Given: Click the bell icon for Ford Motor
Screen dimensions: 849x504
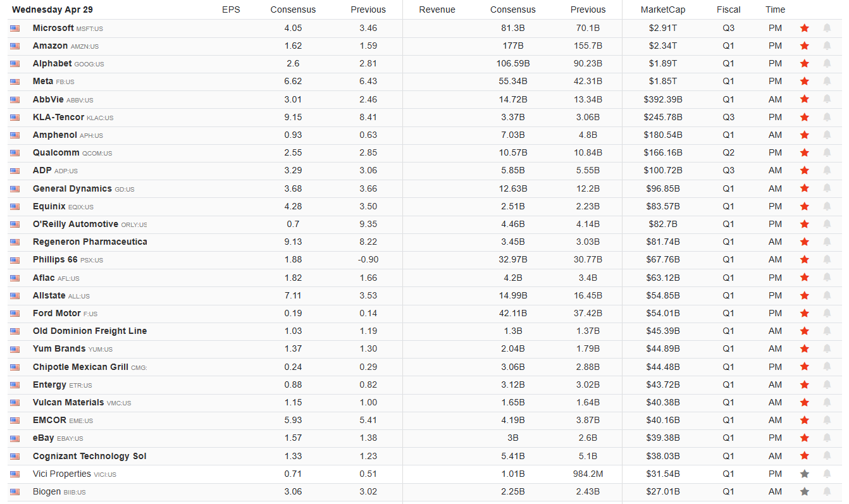Looking at the screenshot, I should (827, 313).
